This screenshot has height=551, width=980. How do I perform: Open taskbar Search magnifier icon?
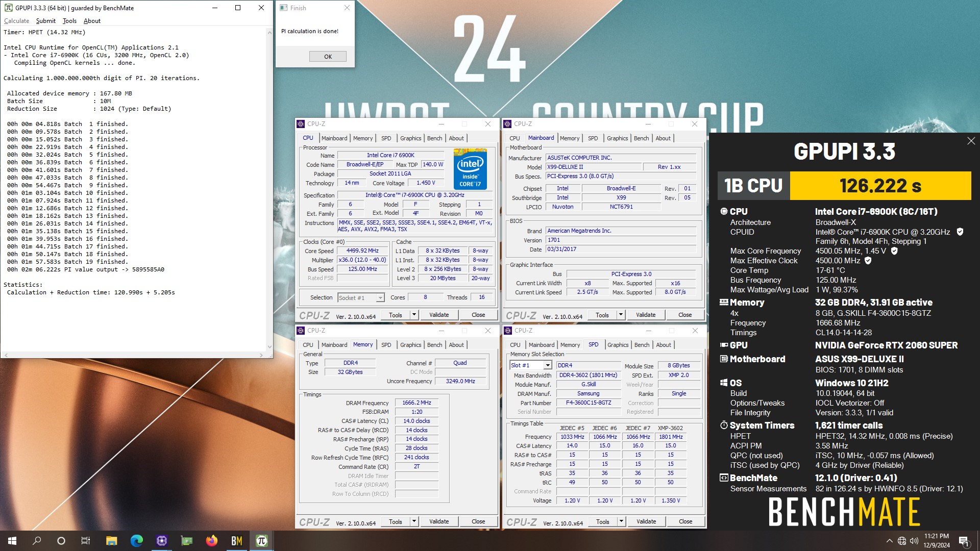[37, 541]
